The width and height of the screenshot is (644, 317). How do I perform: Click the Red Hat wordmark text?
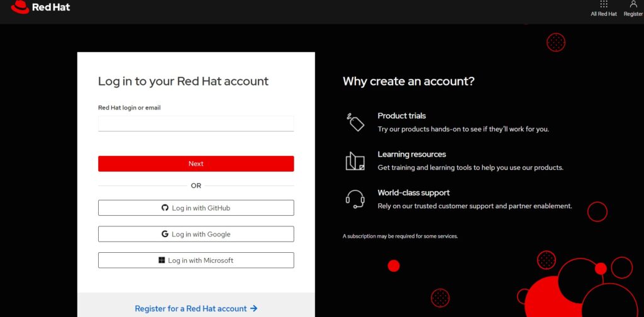coord(51,7)
